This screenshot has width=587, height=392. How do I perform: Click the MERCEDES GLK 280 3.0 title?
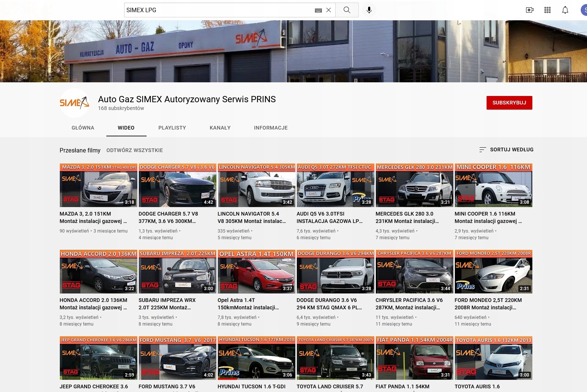[x=407, y=217]
